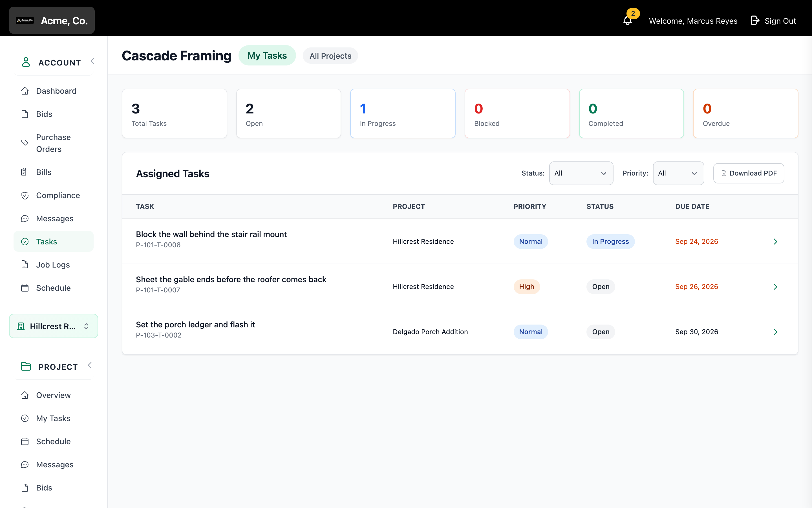Click the In Progress summary card
The height and width of the screenshot is (508, 812).
tap(403, 113)
